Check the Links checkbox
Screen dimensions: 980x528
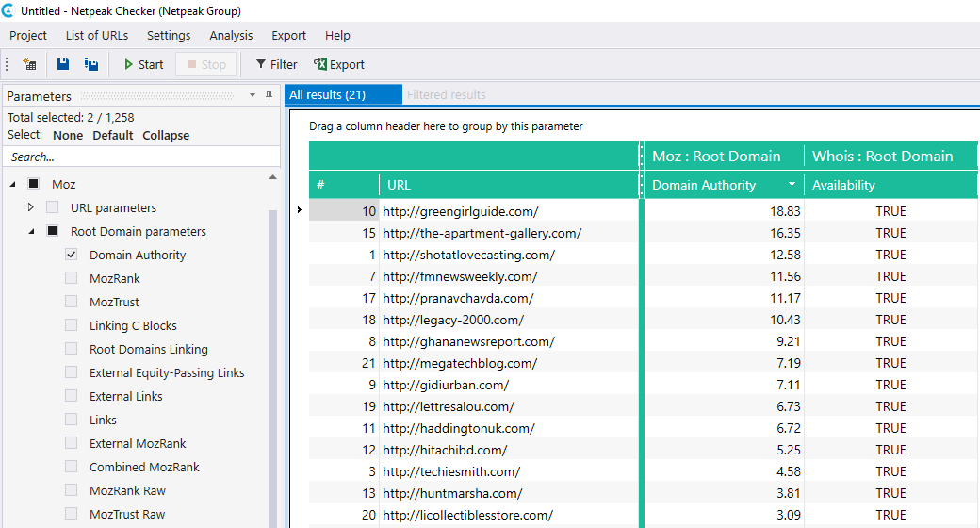pos(72,420)
